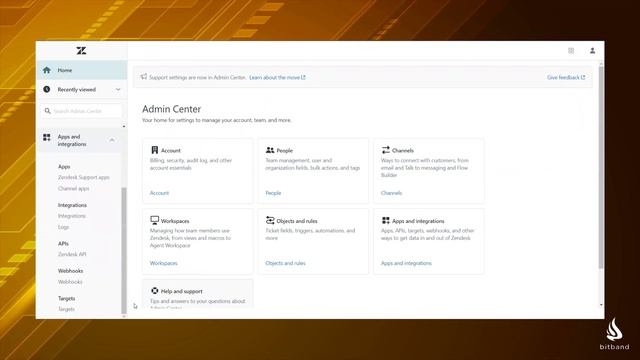This screenshot has height=360, width=640.
Task: Click the People icon on card
Action: 270,150
